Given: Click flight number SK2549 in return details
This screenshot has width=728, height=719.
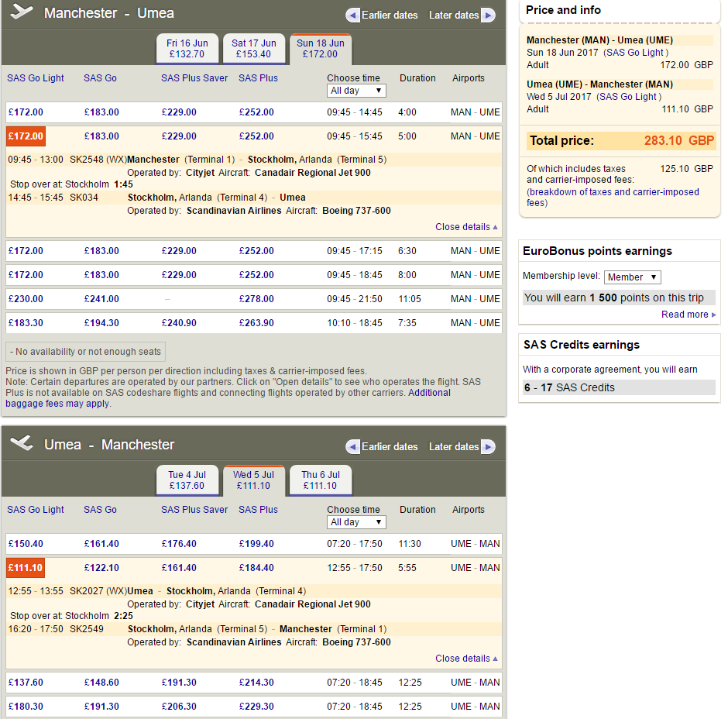Looking at the screenshot, I should (87, 629).
